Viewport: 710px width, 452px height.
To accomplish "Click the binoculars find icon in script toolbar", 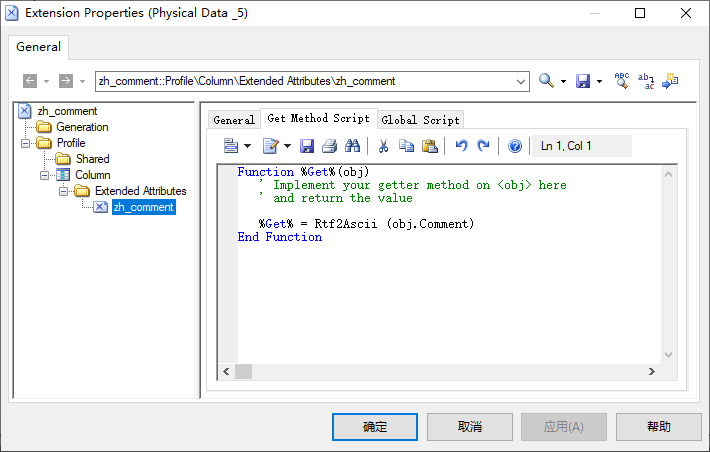I will 352,146.
